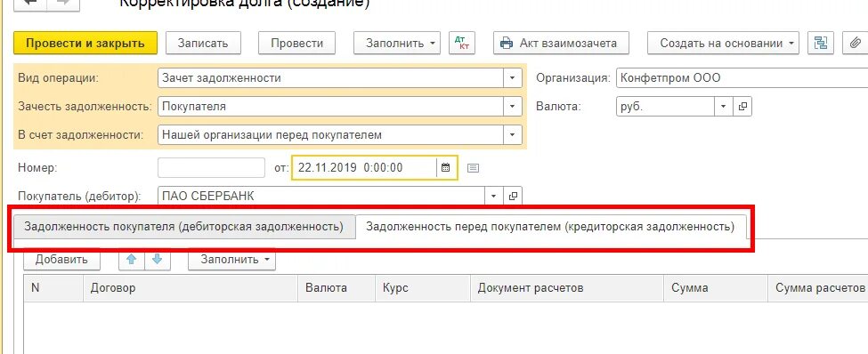Expand Зачесть задолженность dropdown arrow

[512, 106]
